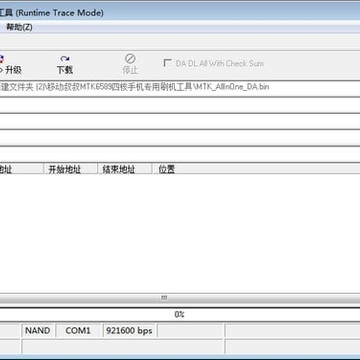Click the 0% progress bar
This screenshot has width=360, height=360.
tap(180, 314)
